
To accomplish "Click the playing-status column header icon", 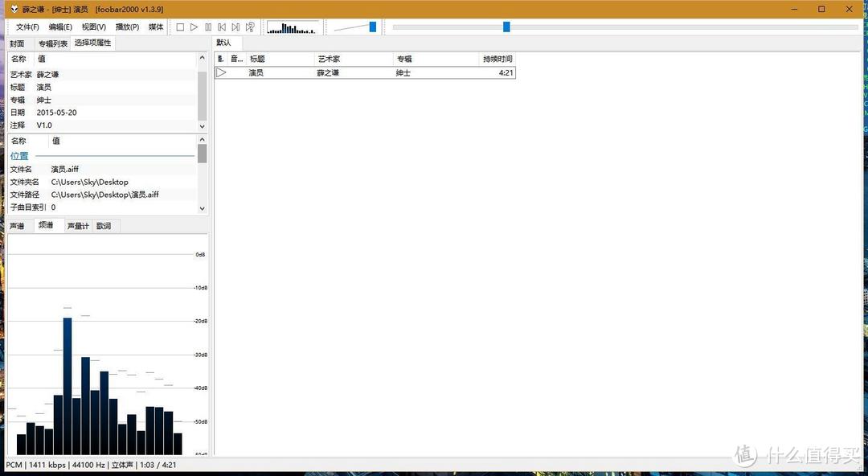I will pos(221,59).
